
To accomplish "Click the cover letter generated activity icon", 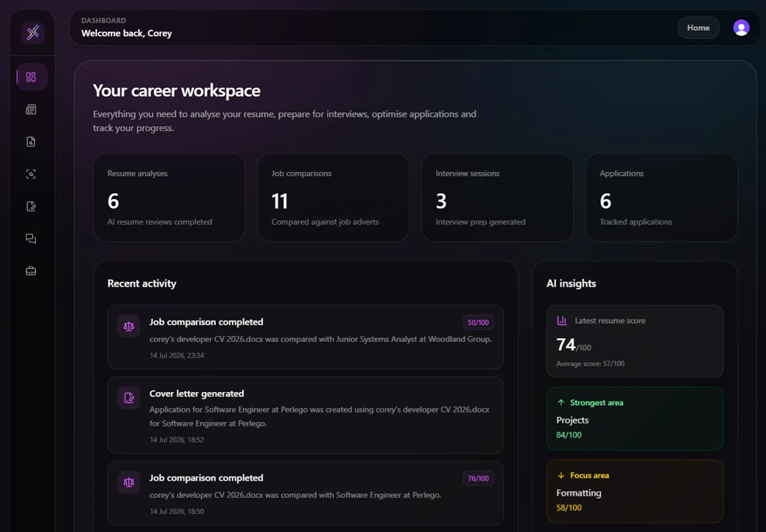I will click(129, 398).
